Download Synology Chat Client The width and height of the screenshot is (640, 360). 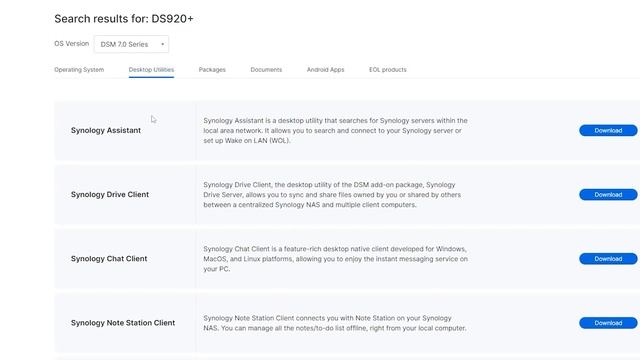[608, 259]
